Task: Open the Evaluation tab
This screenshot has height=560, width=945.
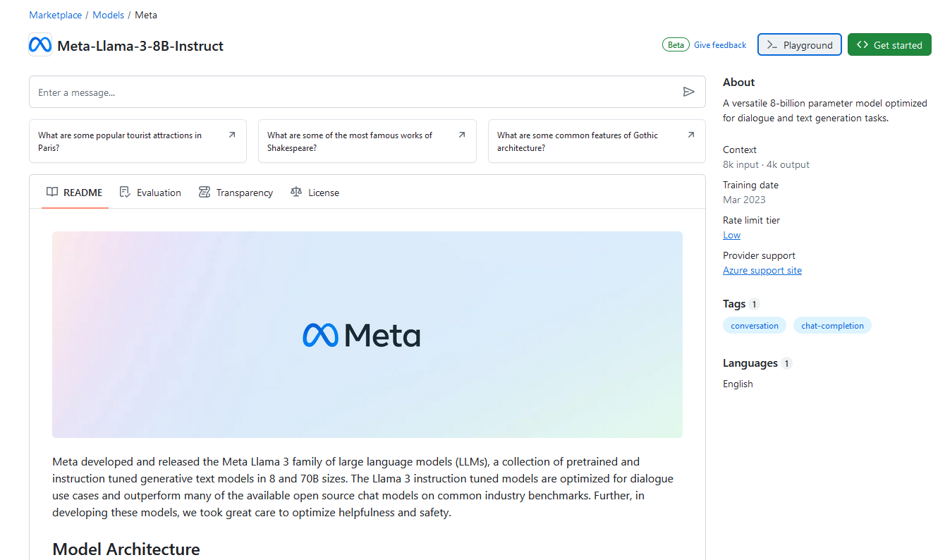Action: click(150, 192)
